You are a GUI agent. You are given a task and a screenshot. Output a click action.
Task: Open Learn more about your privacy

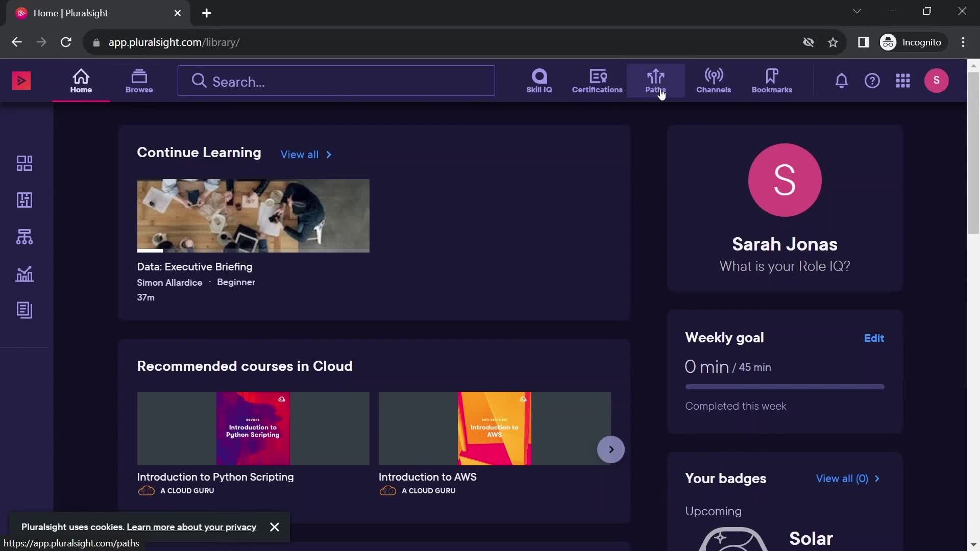pos(191,527)
